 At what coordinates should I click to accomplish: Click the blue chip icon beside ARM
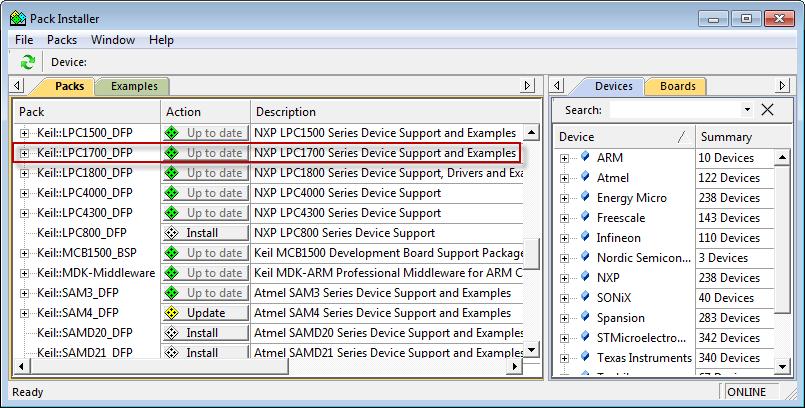tap(585, 158)
